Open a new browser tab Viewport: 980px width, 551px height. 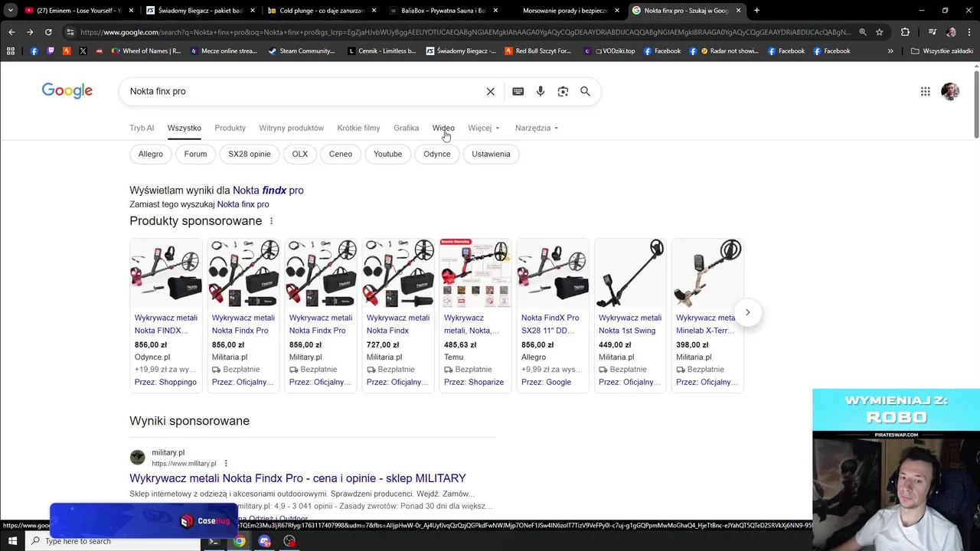pyautogui.click(x=756, y=11)
